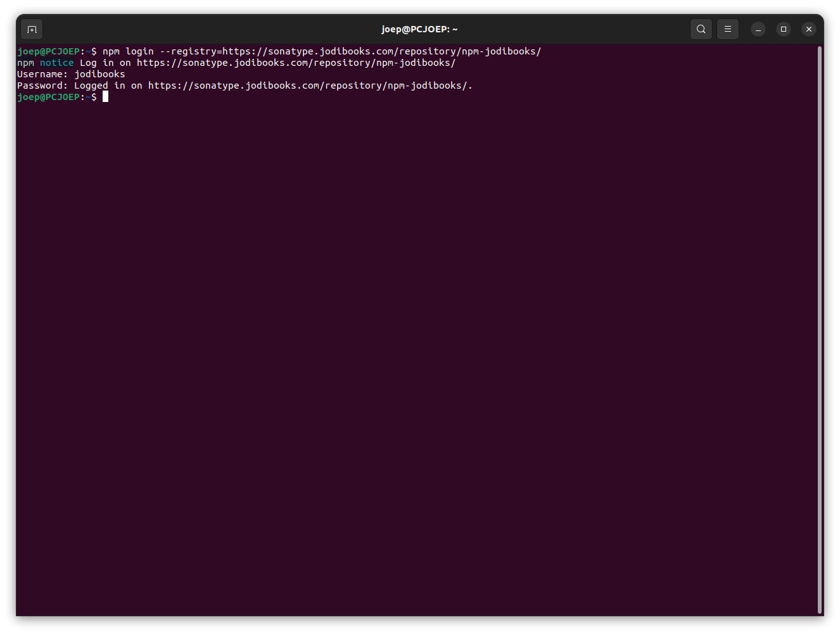Image resolution: width=840 pixels, height=634 pixels.
Task: Open the hamburger menu
Action: coord(728,29)
